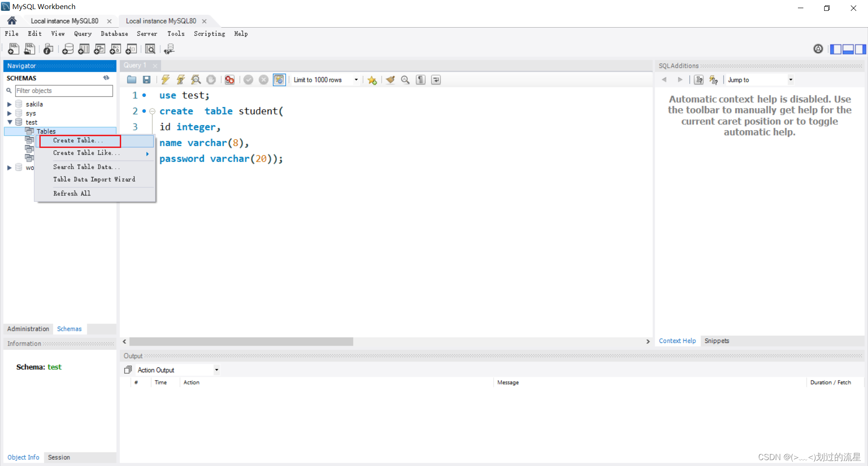868x466 pixels.
Task: Choose Search Table Data... menu entry
Action: tap(95, 167)
